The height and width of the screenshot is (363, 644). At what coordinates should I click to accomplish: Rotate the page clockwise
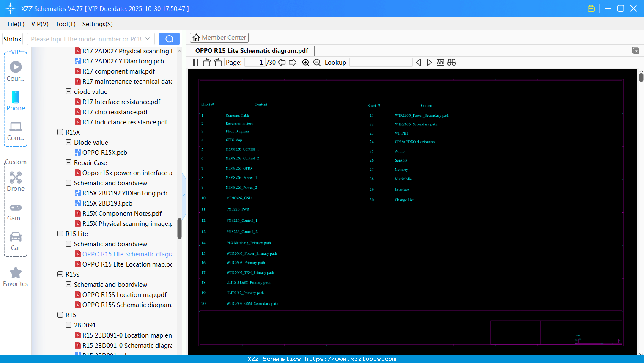tap(218, 63)
